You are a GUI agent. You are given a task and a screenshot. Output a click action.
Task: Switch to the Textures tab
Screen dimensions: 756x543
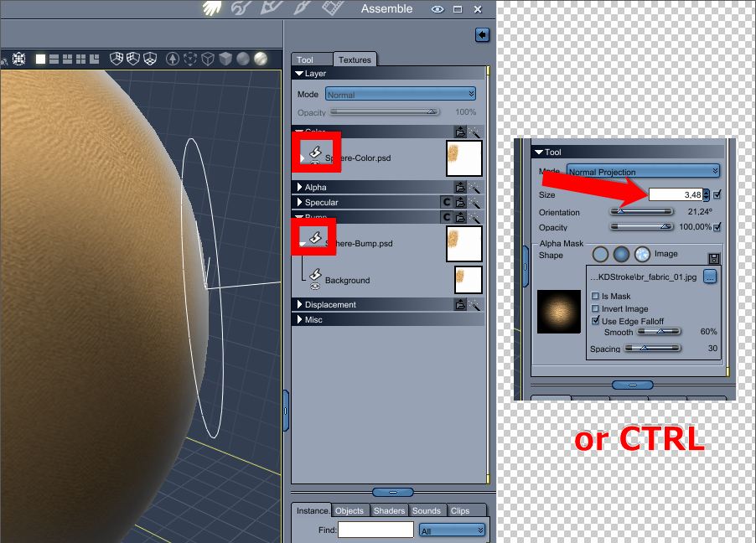coord(355,59)
